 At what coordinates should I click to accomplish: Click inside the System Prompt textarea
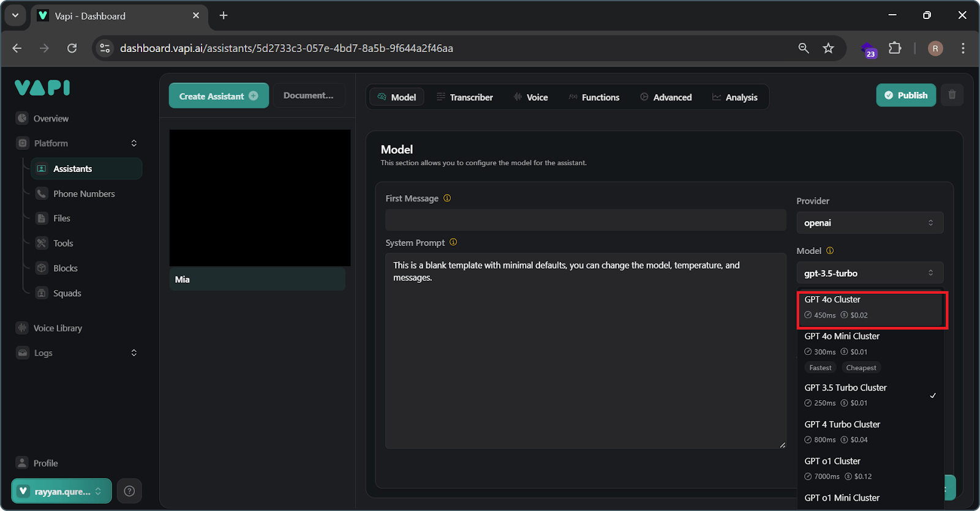[x=586, y=351]
